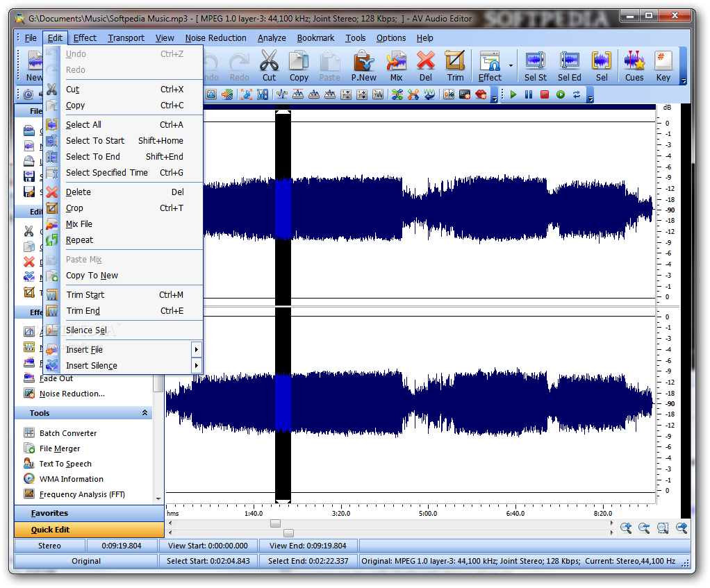This screenshot has height=588, width=710.
Task: Click the P.New paste-to-new icon
Action: (363, 61)
